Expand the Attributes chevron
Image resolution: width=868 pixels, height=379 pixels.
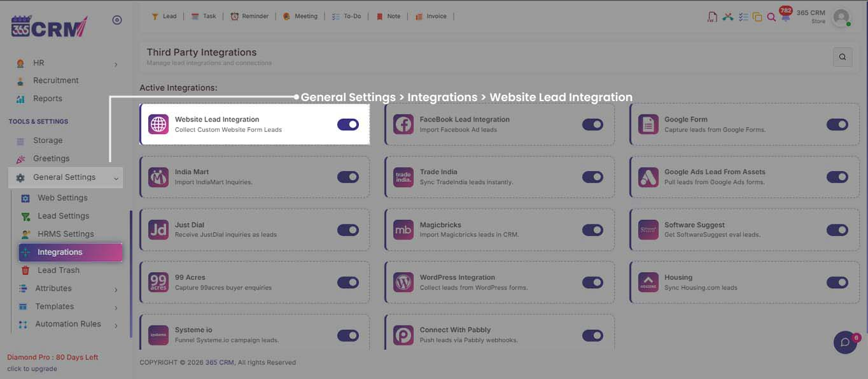116,290
